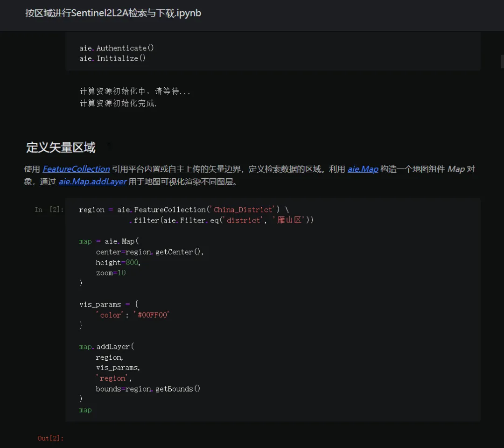
Task: Click the region = aie.FeatureCollection code line
Action: click(x=184, y=210)
